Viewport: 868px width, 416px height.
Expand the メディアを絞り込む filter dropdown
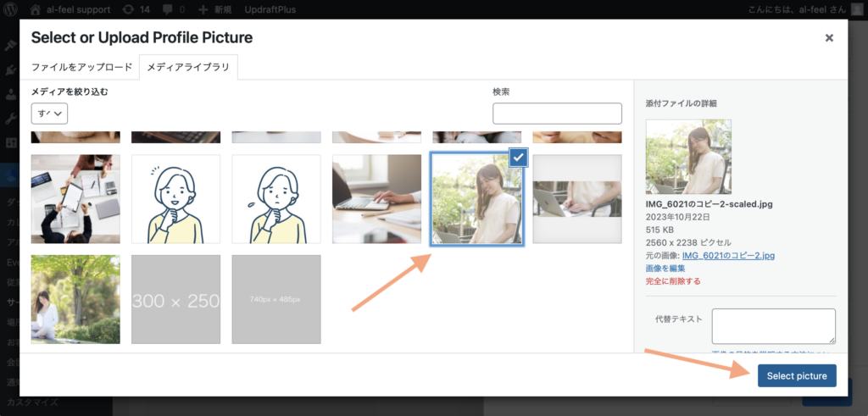[49, 113]
